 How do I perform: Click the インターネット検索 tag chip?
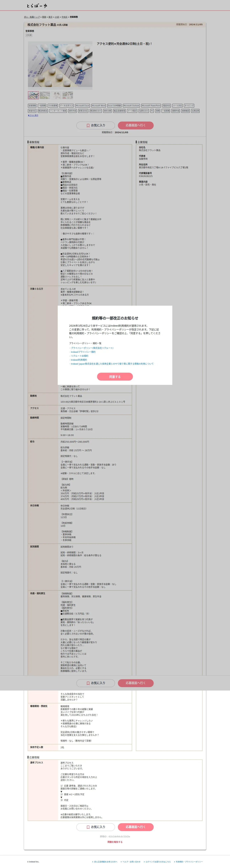pyautogui.click(x=58, y=111)
